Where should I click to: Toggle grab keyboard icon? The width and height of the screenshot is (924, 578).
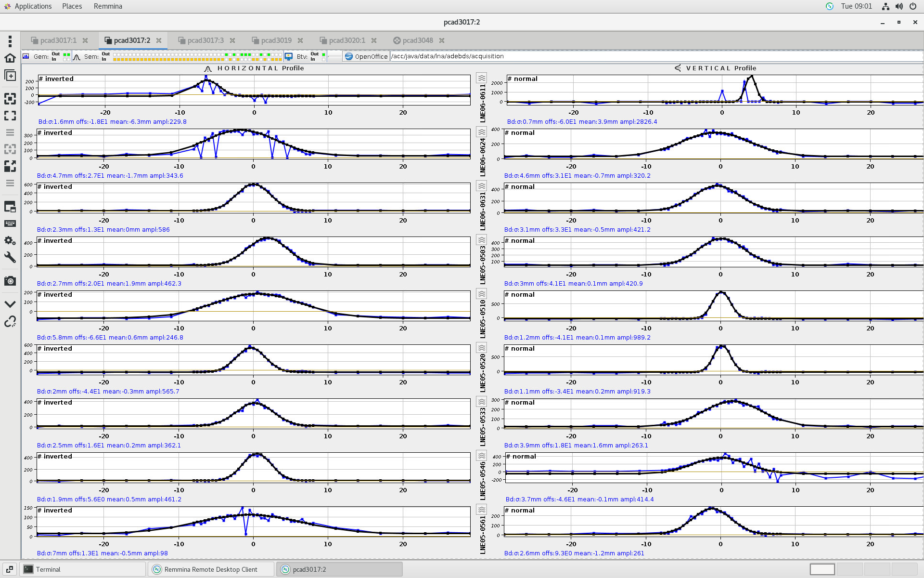click(10, 223)
